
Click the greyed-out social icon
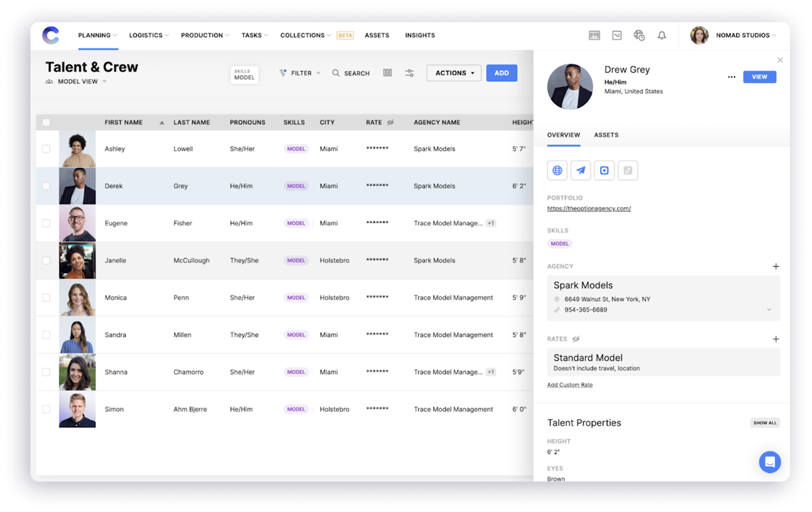coord(628,170)
